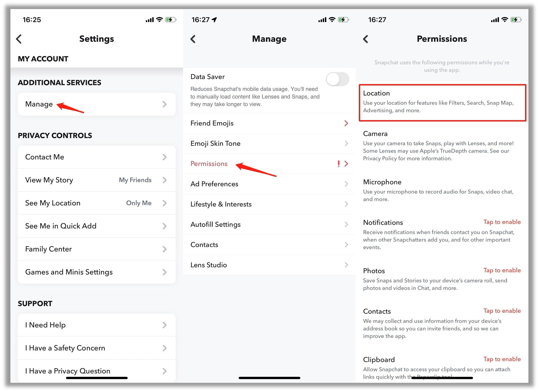
Task: Open See Me in Quick Add
Action: pyautogui.click(x=97, y=226)
